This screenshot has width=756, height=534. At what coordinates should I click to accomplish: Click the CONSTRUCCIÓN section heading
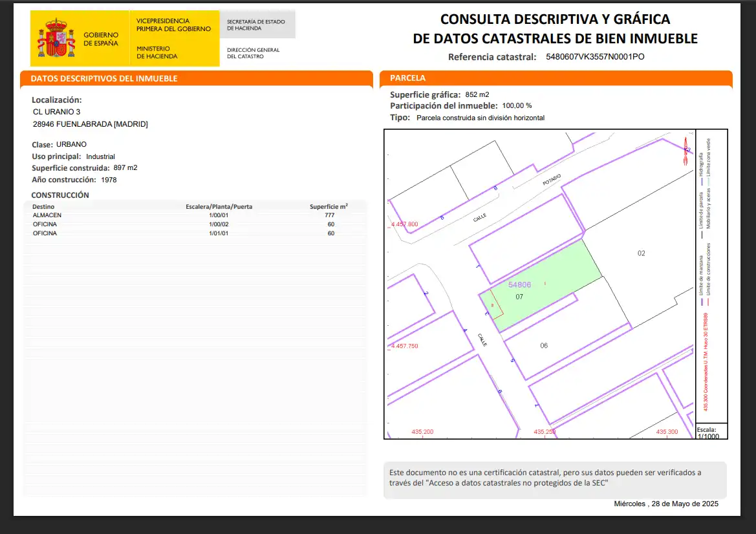point(60,195)
